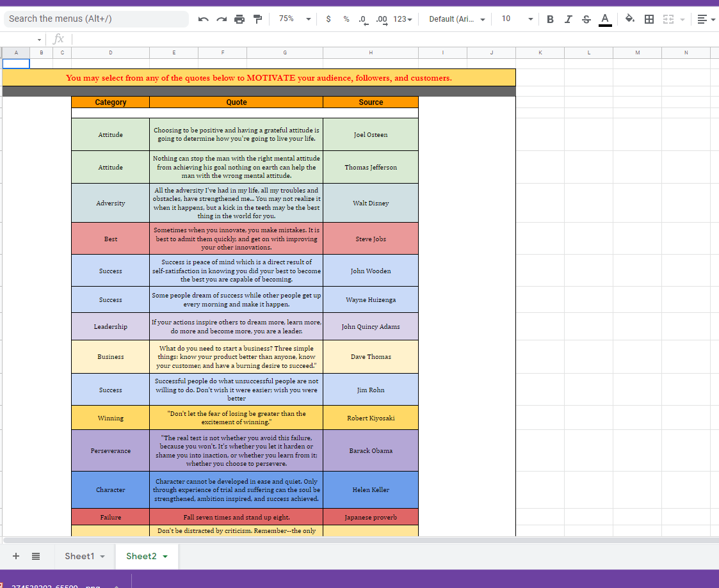Format as currency with dollar icon
This screenshot has width=719, height=588.
coord(328,19)
